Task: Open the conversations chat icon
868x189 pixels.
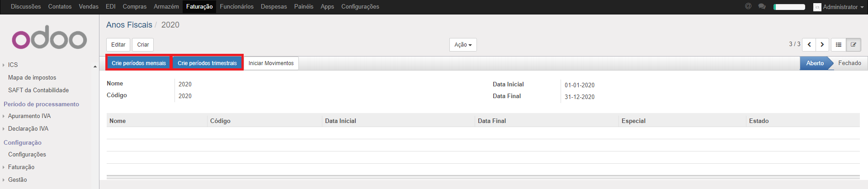Action: coord(762,6)
